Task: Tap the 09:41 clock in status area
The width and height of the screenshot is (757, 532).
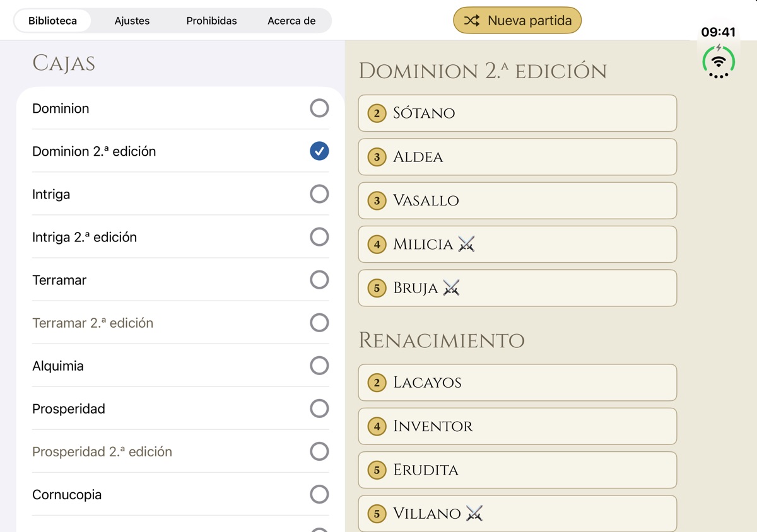Action: [719, 32]
